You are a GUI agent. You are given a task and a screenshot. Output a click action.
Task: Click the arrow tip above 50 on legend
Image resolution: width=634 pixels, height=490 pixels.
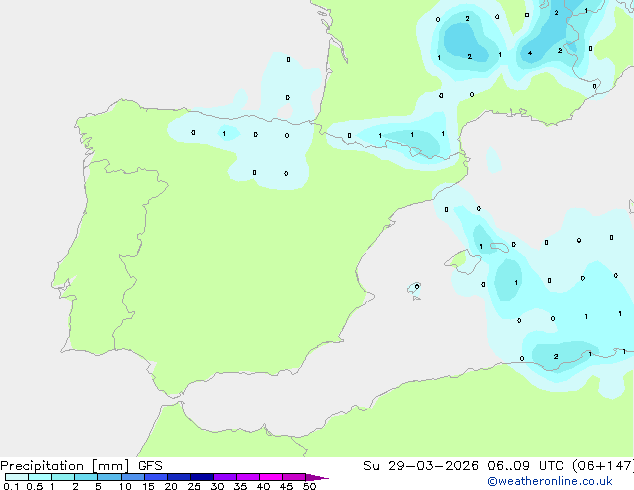(x=317, y=477)
